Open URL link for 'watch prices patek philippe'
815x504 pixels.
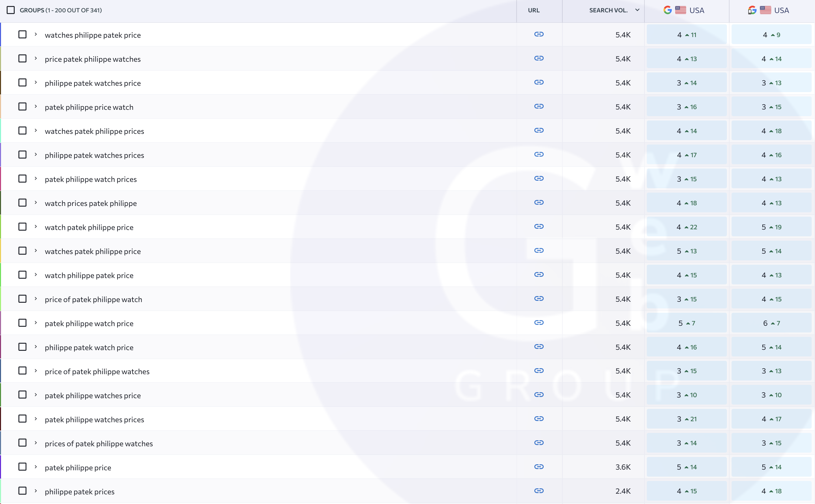click(539, 203)
